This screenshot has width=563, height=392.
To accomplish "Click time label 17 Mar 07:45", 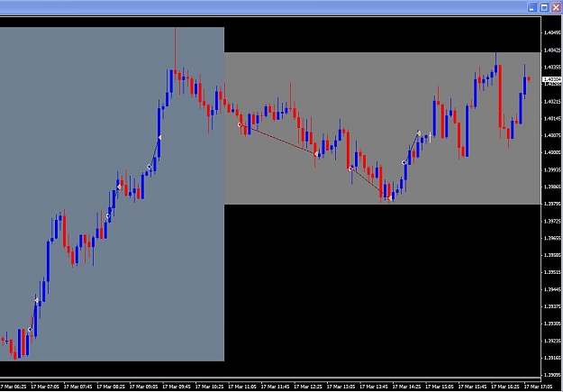I will pos(77,387).
